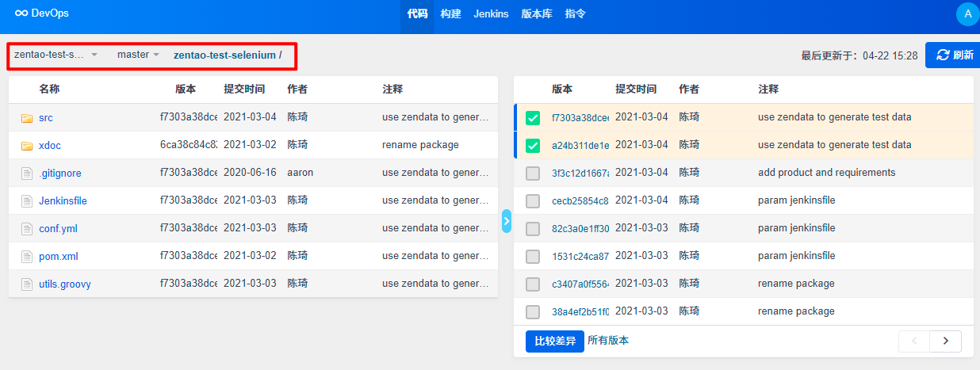This screenshot has width=980, height=370.
Task: Select the cecb25854c8 commit checkbox
Action: (533, 201)
